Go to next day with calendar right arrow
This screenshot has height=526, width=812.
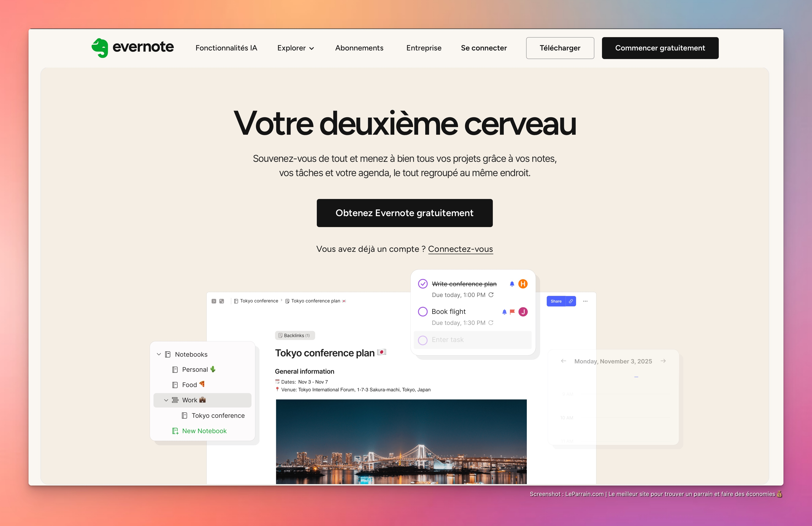[663, 361]
